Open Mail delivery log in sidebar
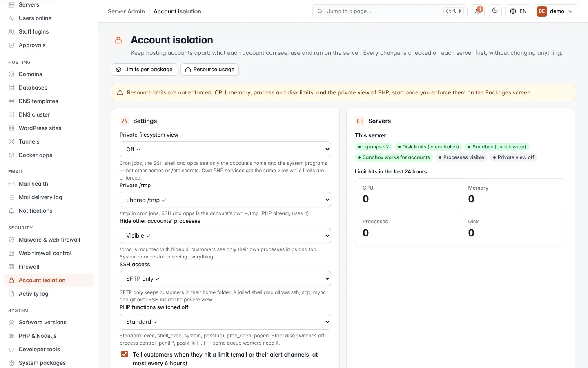Image resolution: width=588 pixels, height=368 pixels. pos(49,197)
